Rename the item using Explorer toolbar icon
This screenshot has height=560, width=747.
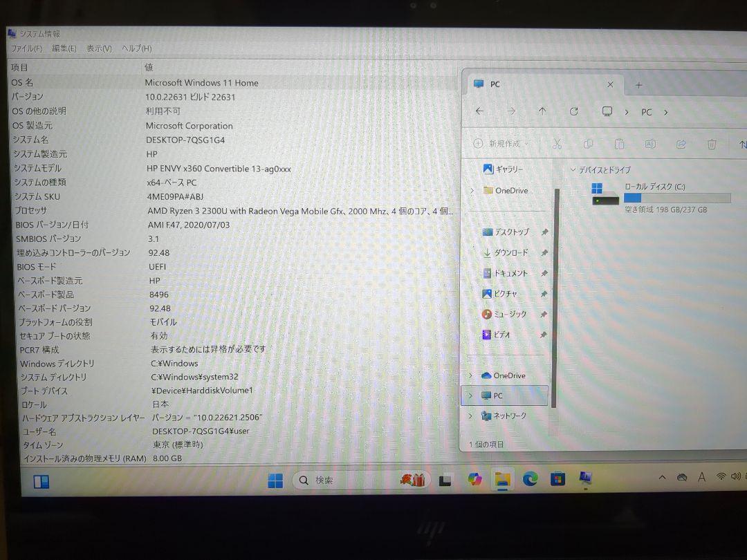pos(650,143)
